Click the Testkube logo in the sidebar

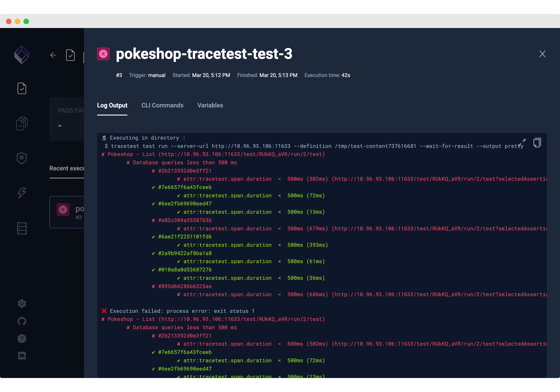pyautogui.click(x=22, y=55)
